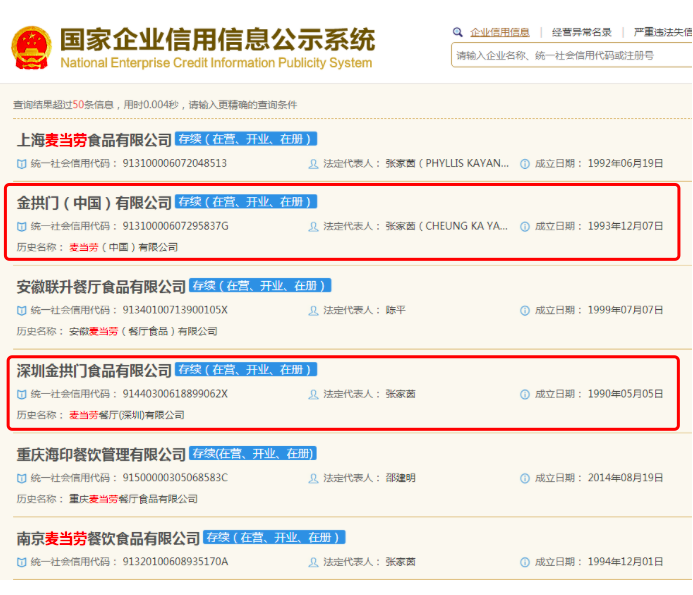Click credit code 913100006072048513
693x595 pixels.
(x=175, y=164)
